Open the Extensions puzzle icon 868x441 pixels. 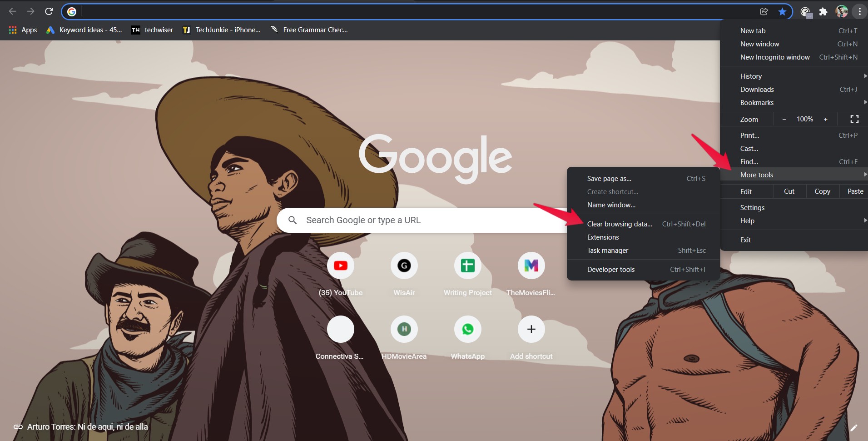823,12
